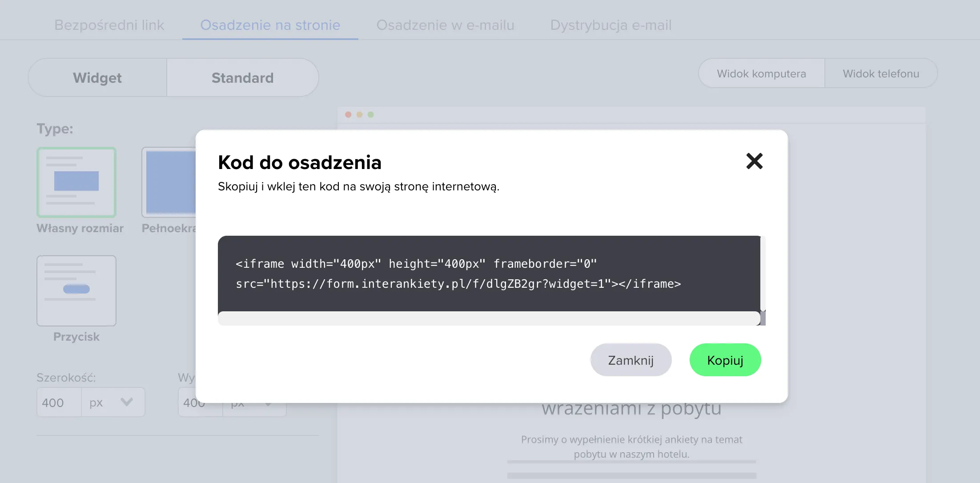The width and height of the screenshot is (980, 483).
Task: Toggle Widok komputera preview
Action: tap(761, 73)
